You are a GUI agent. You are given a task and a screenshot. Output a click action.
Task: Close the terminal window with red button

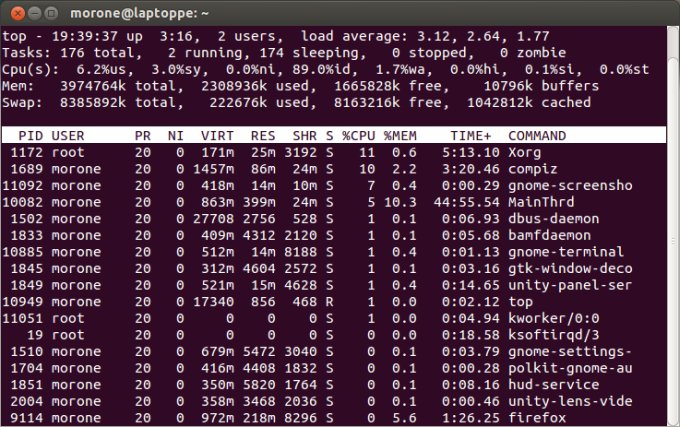click(x=18, y=13)
